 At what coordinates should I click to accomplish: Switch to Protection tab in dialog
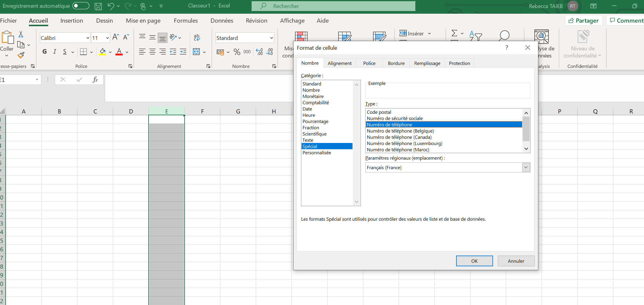tap(459, 63)
